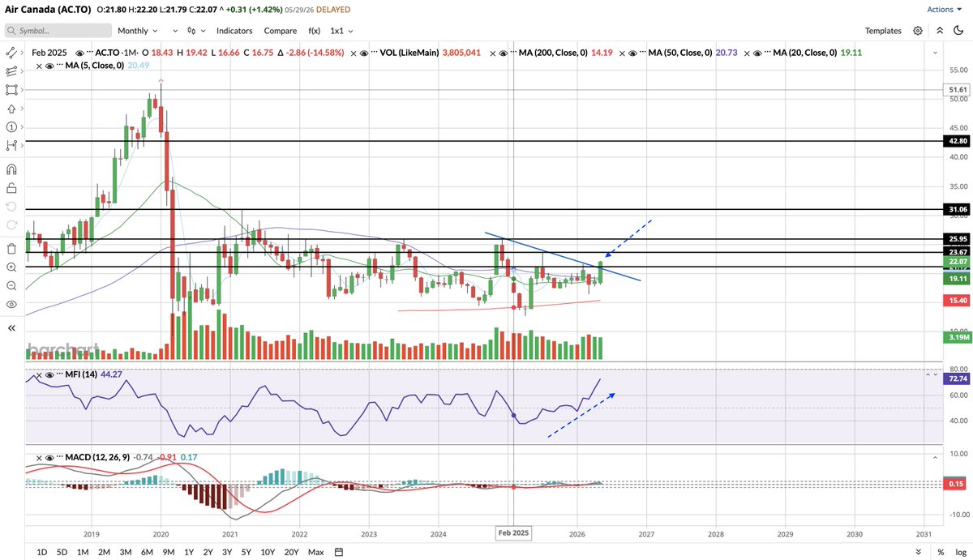Delete drawings with trash icon

11,248
